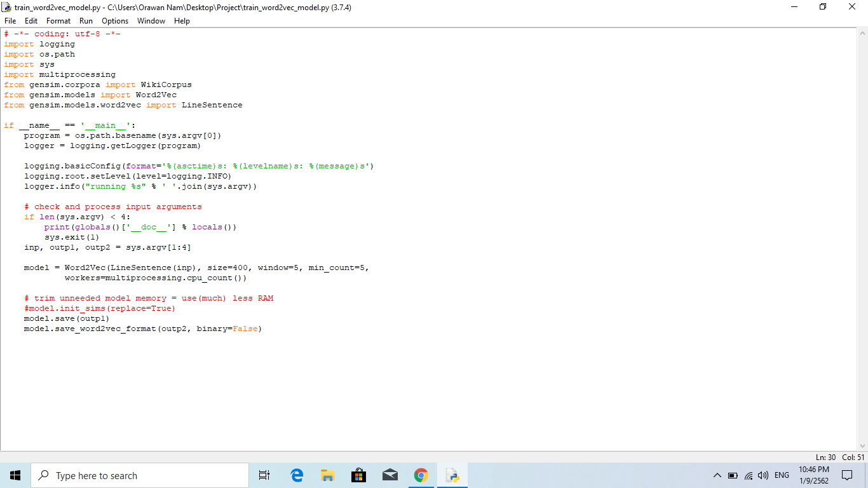
Task: Expand hidden system tray icons
Action: [717, 475]
